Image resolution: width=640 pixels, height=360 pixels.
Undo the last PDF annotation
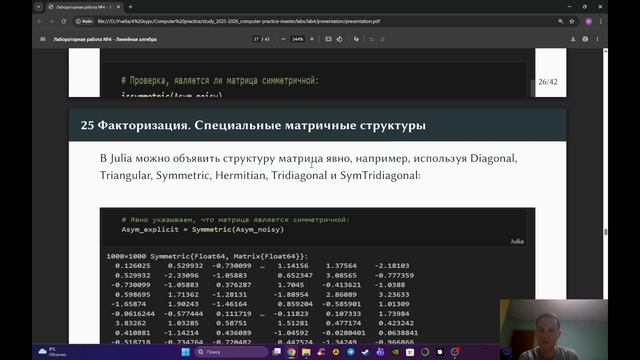(x=371, y=39)
